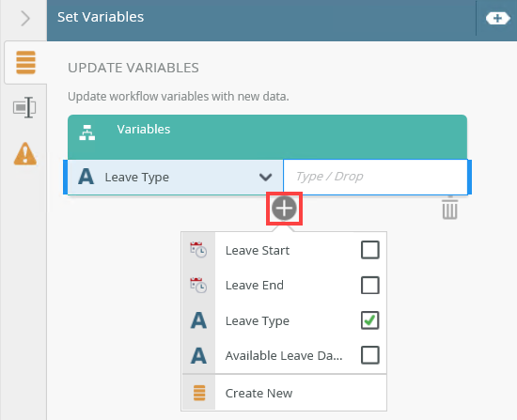The width and height of the screenshot is (517, 420).
Task: Click the Create New orange stack icon
Action: tap(199, 393)
